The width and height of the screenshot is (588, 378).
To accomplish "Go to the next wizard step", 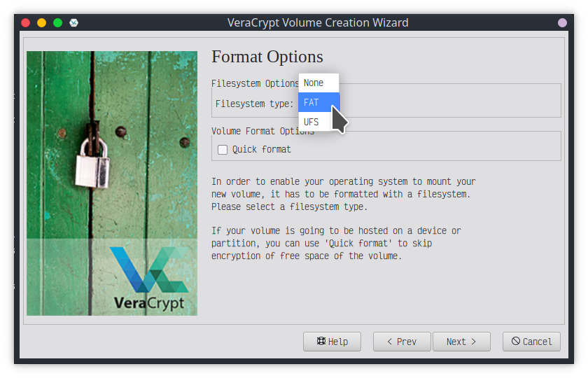I will click(x=461, y=342).
